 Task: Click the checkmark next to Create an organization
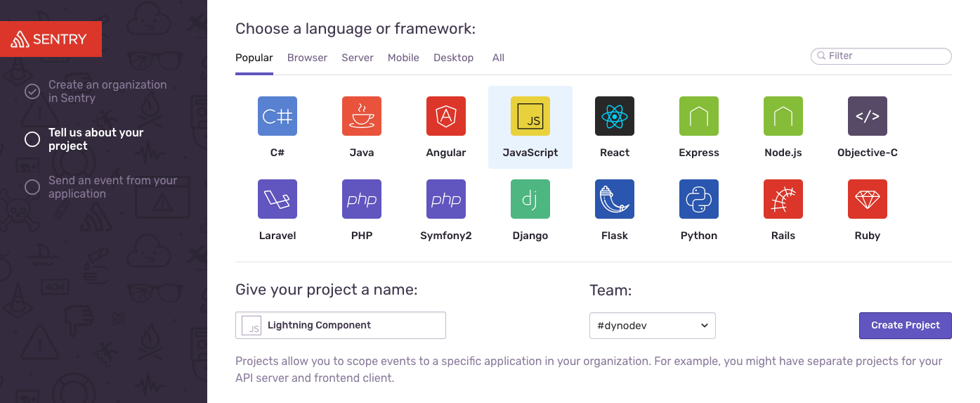pyautogui.click(x=32, y=91)
